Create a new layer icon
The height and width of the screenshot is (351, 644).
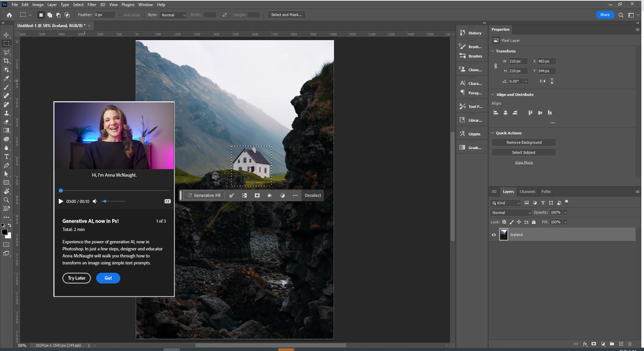coord(621,344)
